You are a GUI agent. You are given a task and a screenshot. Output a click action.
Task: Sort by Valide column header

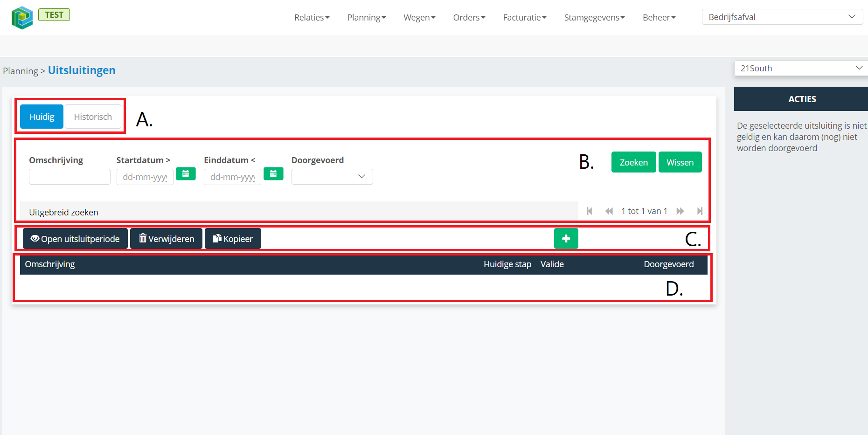pyautogui.click(x=552, y=264)
